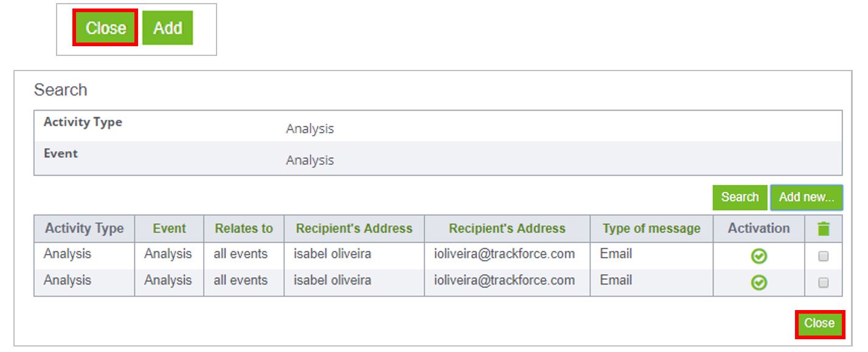Click the Activation column header
Screen dimensions: 868x352
759,229
